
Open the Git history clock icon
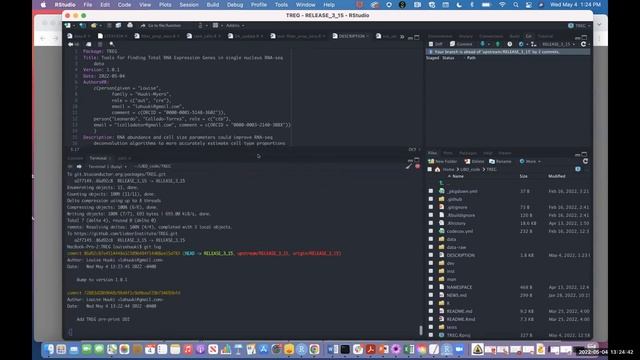[x=509, y=44]
